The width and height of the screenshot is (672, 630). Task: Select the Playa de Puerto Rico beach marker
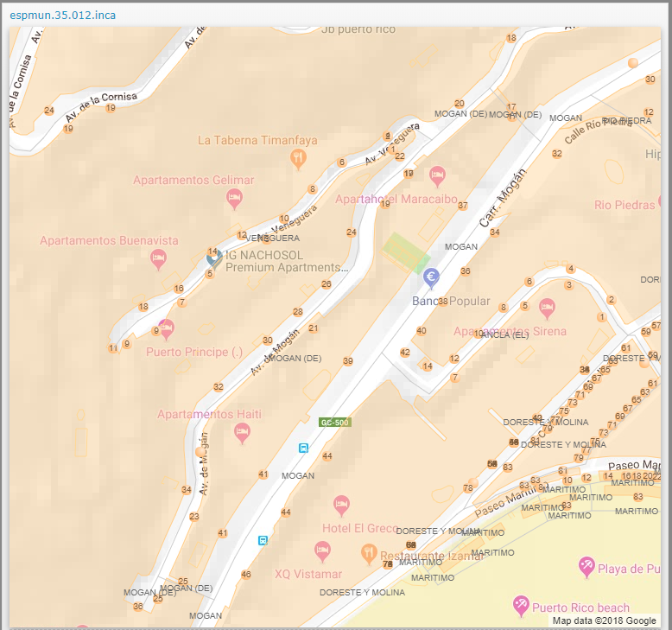586,566
